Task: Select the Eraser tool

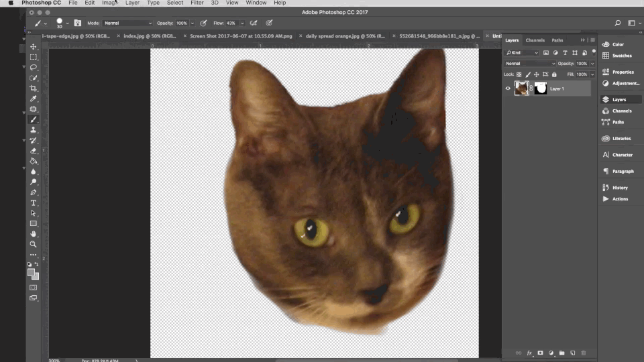Action: (x=34, y=151)
